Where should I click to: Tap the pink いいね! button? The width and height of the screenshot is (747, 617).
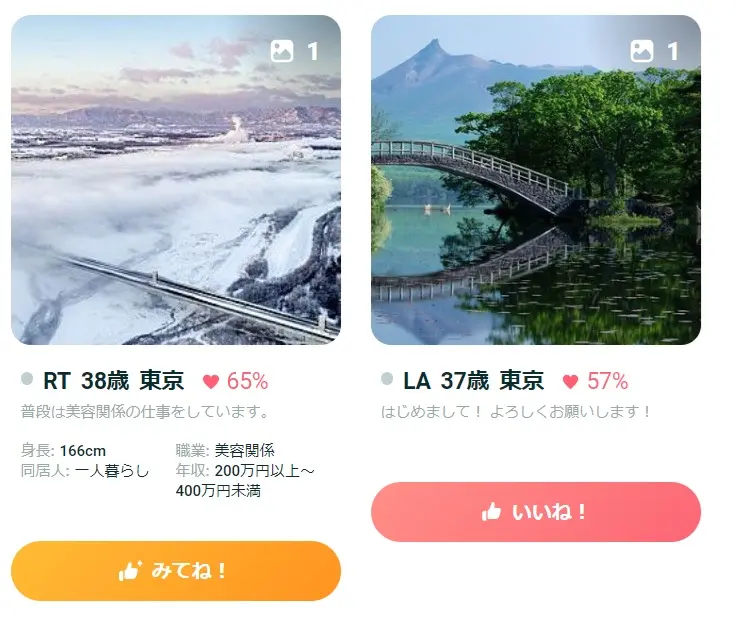click(536, 512)
